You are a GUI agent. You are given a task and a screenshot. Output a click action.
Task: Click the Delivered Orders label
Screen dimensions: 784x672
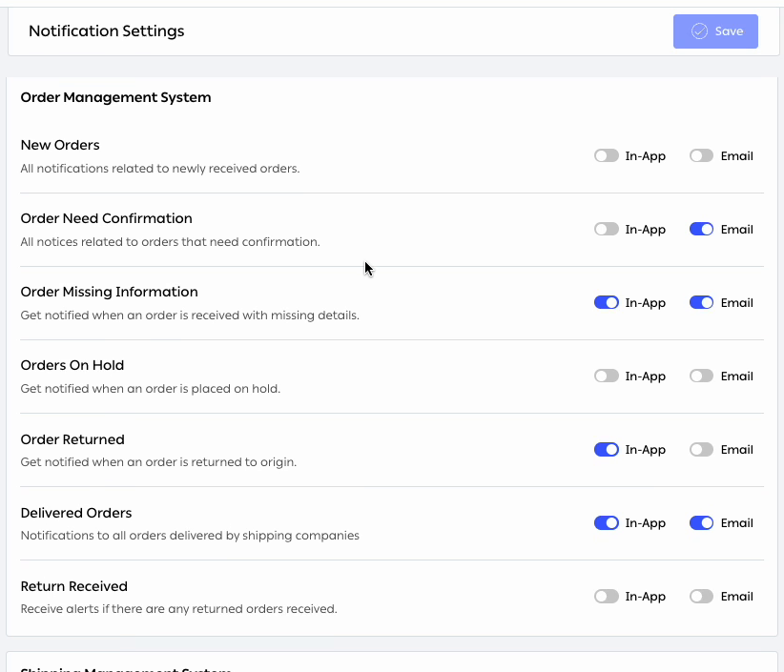coord(76,513)
